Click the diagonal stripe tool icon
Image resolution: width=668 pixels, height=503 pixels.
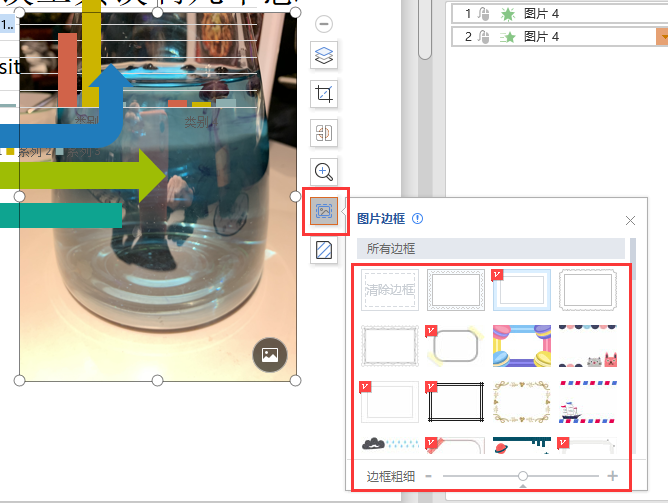pos(324,249)
